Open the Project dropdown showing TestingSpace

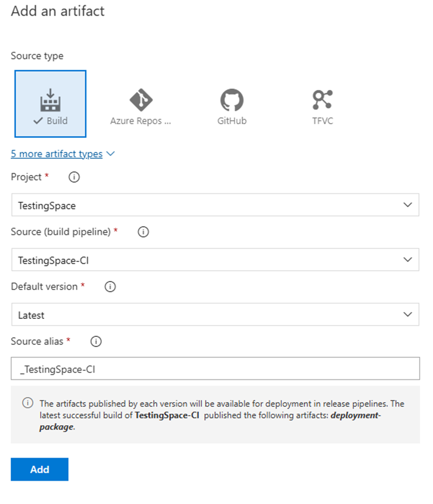[215, 205]
